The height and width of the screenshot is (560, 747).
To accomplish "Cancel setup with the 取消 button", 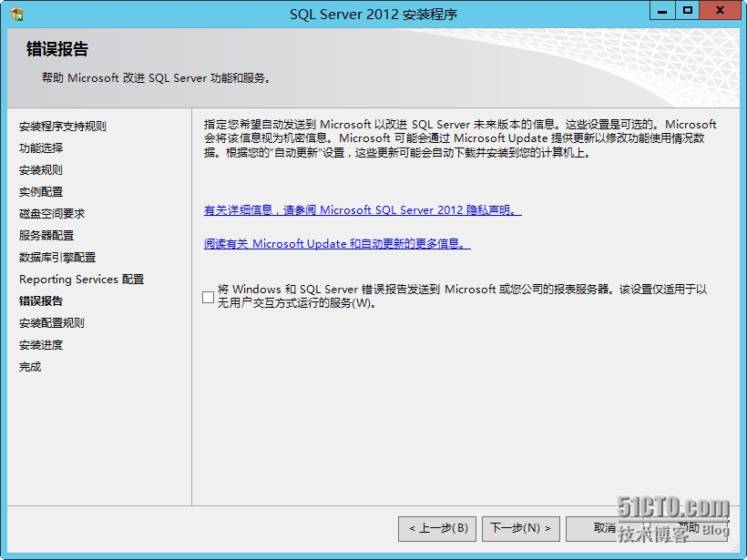I will pos(605,528).
